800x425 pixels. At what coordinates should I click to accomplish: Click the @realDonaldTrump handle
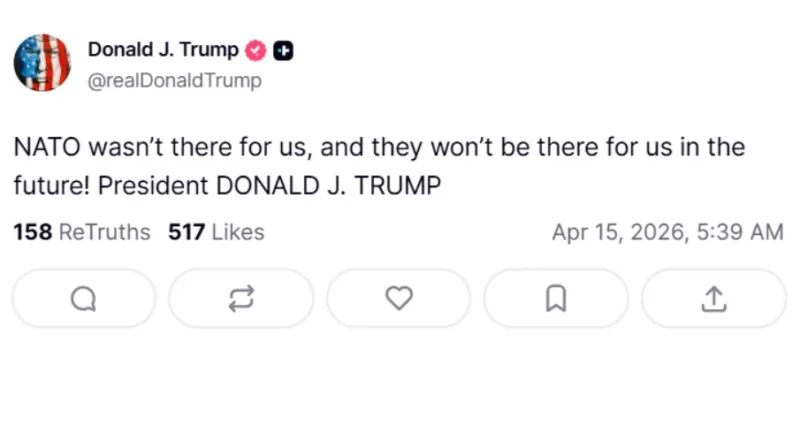[175, 81]
